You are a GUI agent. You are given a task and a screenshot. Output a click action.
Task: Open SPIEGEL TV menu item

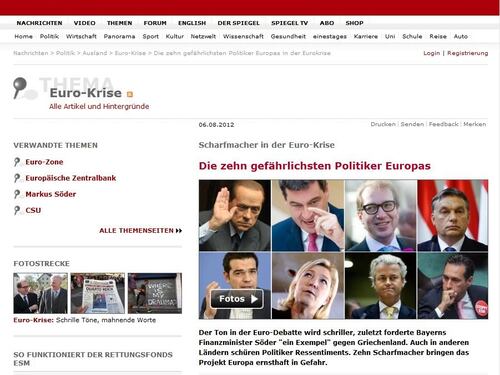coord(289,23)
